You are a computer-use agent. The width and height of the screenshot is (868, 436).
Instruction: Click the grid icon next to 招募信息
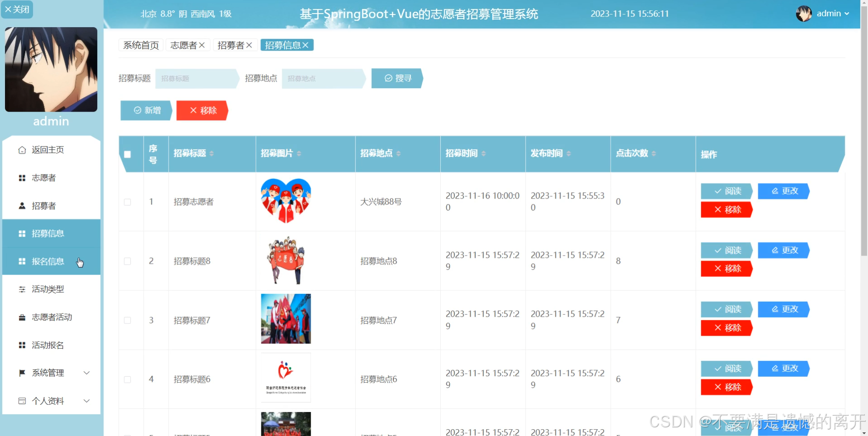(22, 234)
